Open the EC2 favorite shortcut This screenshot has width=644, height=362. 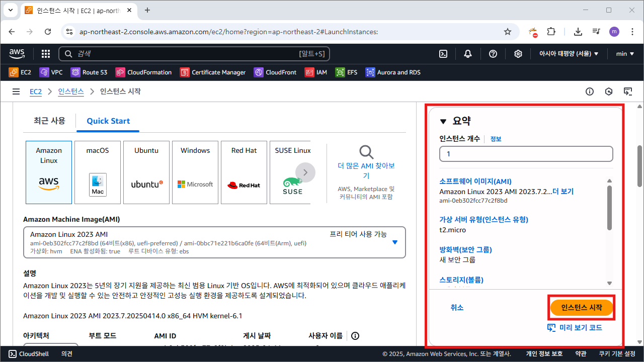click(20, 72)
